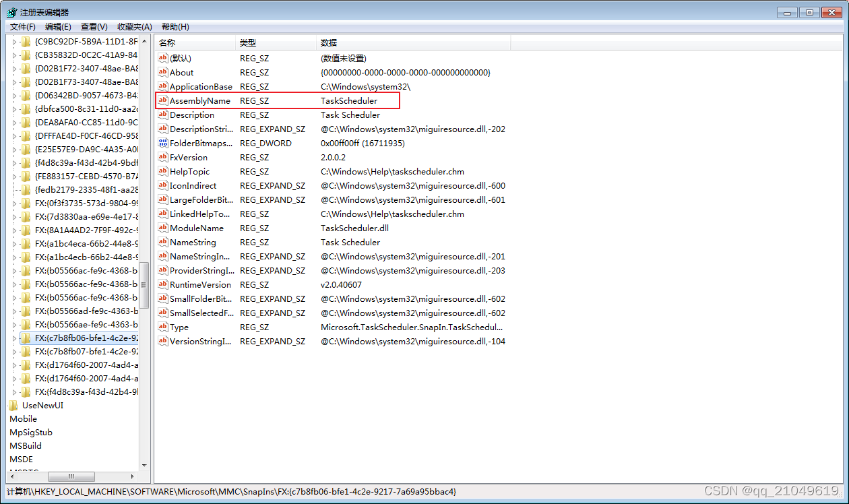Click the Registry Editor title bar icon

(x=12, y=12)
